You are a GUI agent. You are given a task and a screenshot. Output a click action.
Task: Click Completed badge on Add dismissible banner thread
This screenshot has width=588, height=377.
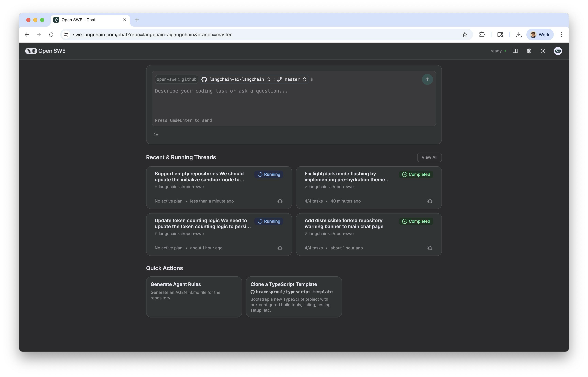coord(416,221)
